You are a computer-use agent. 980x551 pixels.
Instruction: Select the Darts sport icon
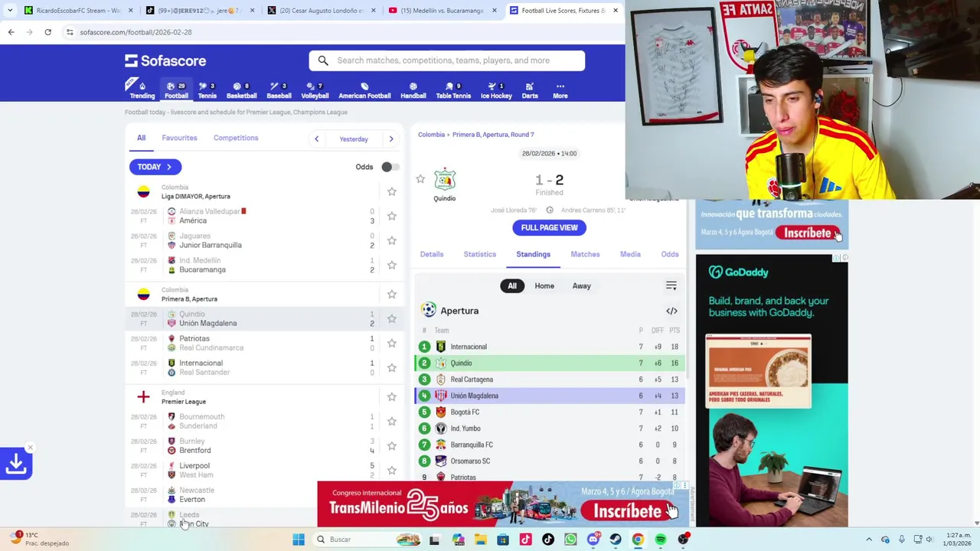(530, 90)
